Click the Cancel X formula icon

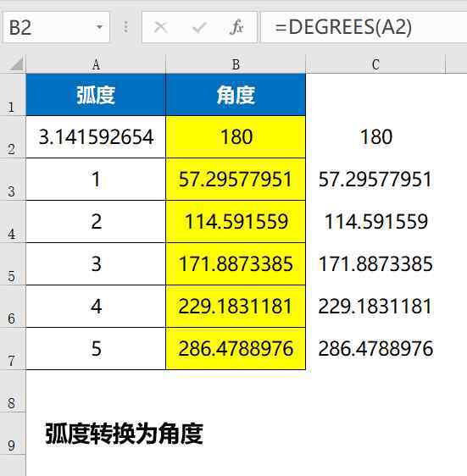[x=160, y=27]
